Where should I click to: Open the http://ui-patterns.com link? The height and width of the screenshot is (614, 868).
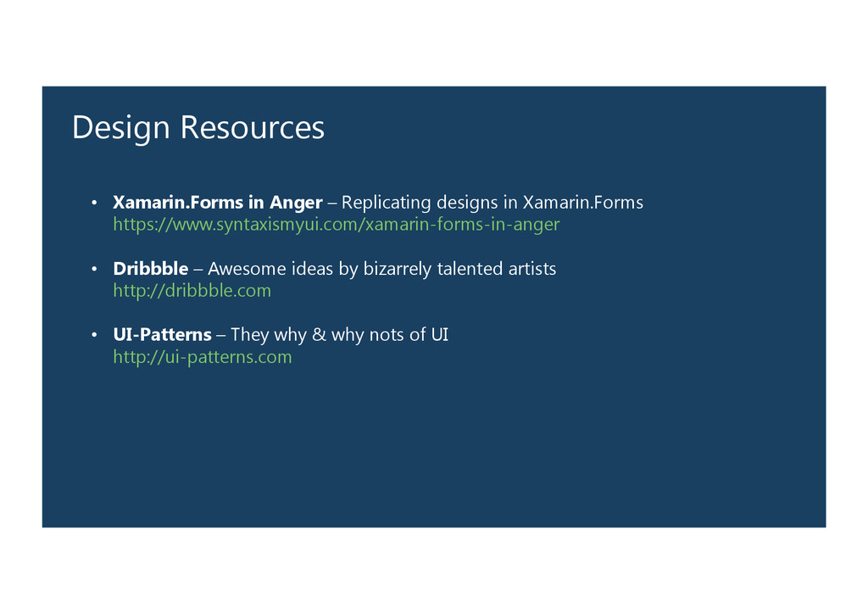pos(203,357)
